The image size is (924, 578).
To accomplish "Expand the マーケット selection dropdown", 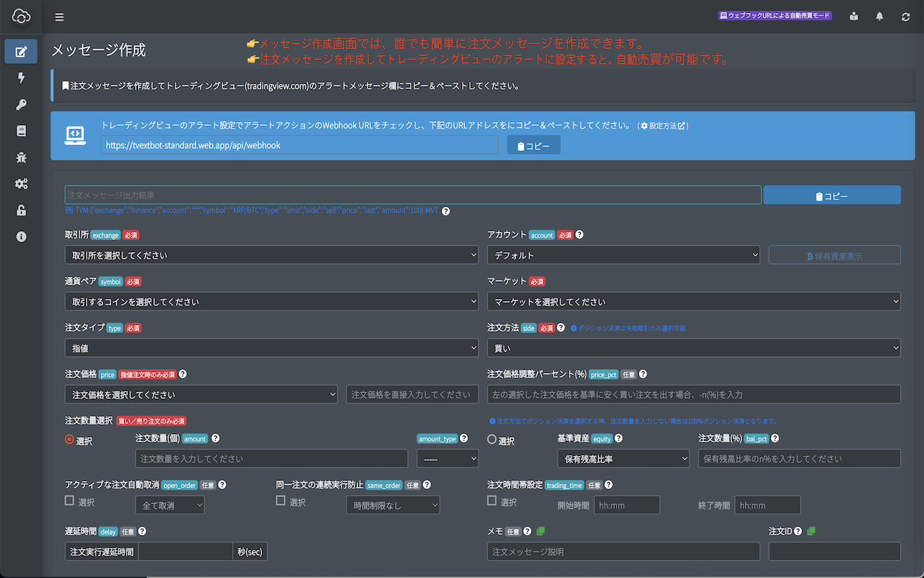I will [694, 301].
